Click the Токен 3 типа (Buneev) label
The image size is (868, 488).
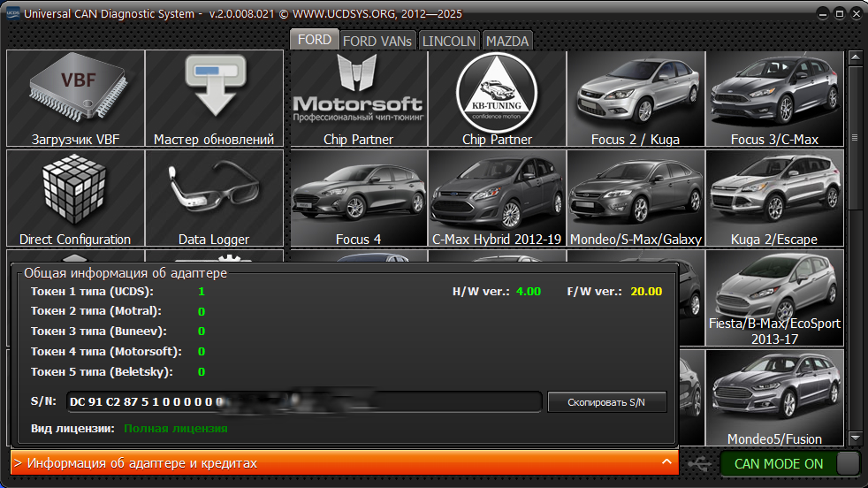(98, 331)
